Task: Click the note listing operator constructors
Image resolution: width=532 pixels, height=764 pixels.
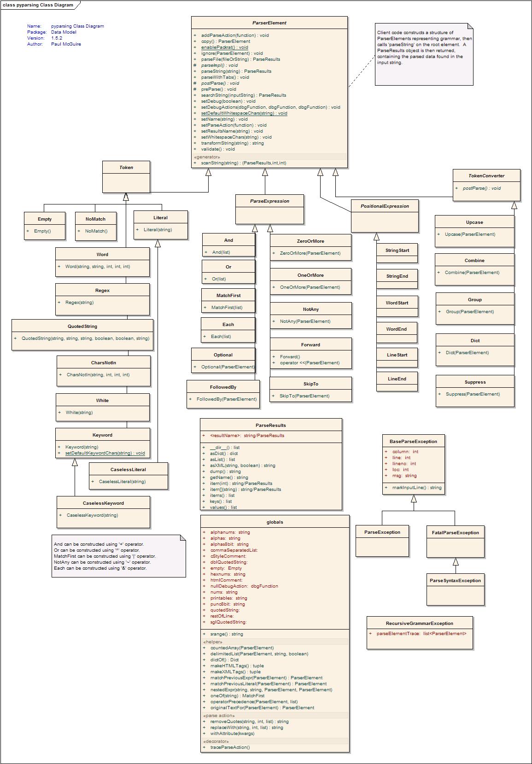Action: 118,556
